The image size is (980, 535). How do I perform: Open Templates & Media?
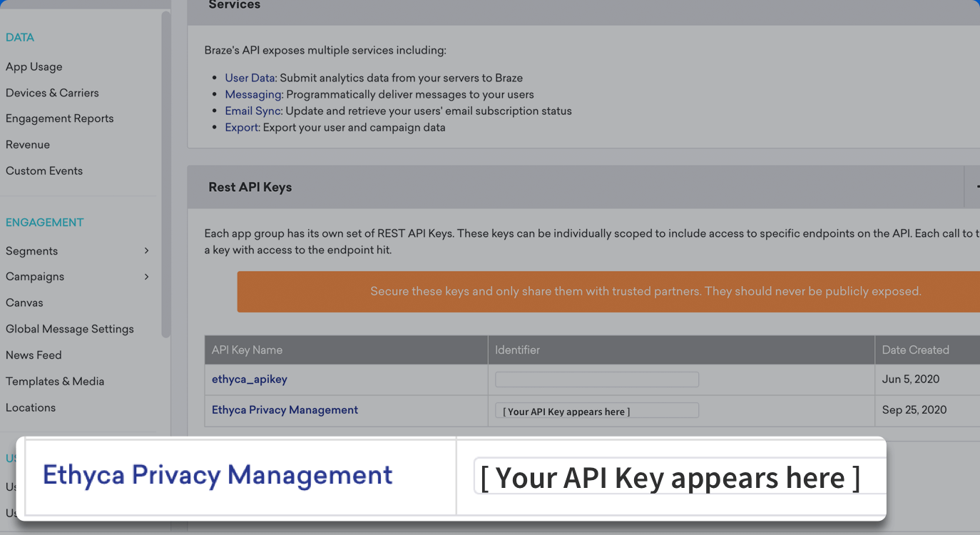pos(55,382)
